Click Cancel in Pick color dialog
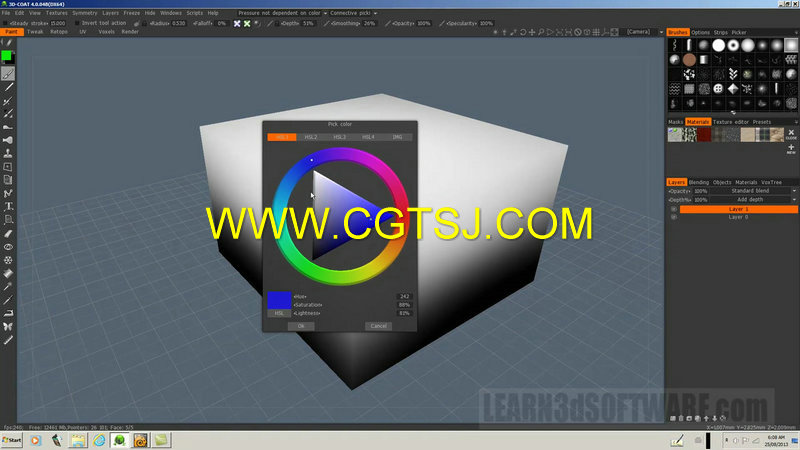The height and width of the screenshot is (450, 800). [379, 326]
